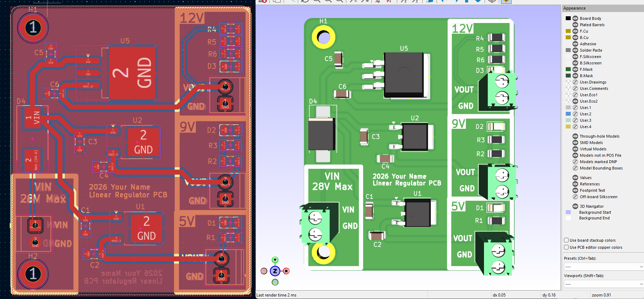Select the H1 mounting hole pad in PCB editor
644x299 pixels.
[33, 27]
